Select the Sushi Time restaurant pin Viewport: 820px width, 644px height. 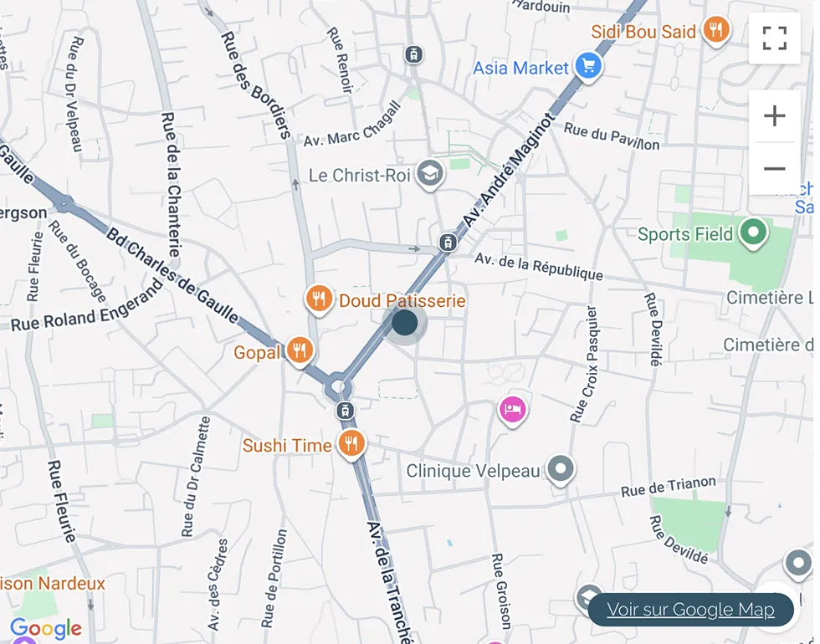tap(352, 443)
